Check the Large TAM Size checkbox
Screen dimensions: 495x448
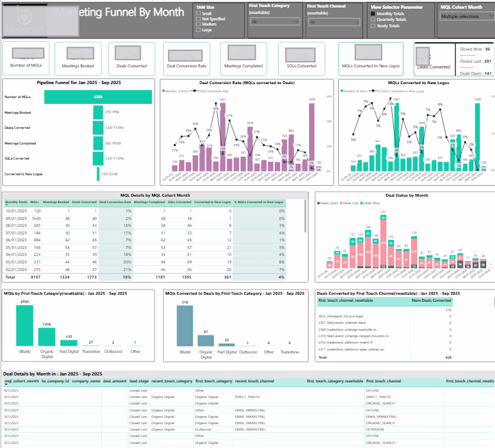click(198, 30)
